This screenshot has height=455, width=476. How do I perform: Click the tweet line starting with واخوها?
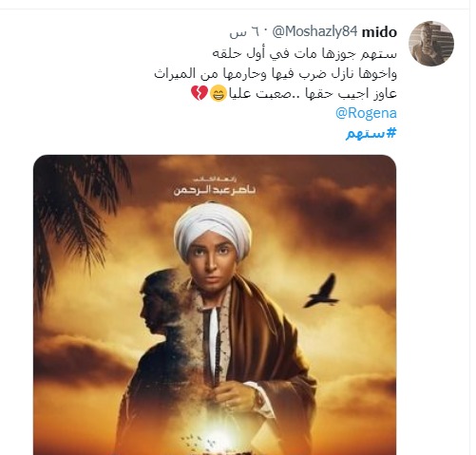point(276,73)
